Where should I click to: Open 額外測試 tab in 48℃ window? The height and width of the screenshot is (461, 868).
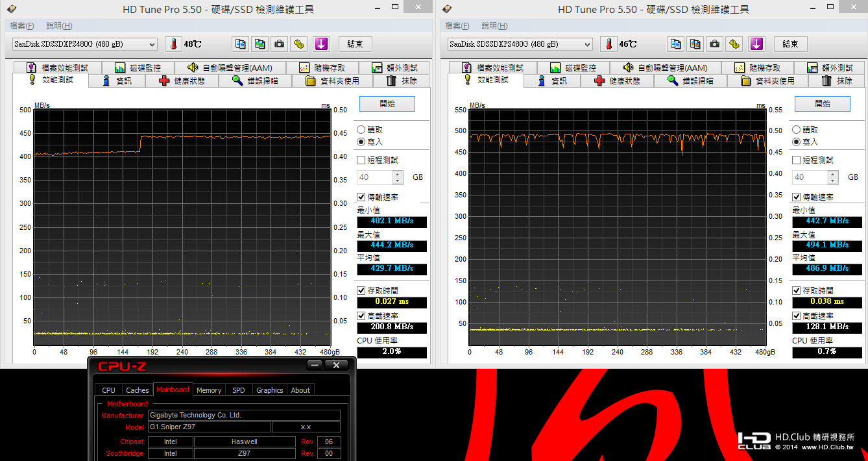coord(394,68)
